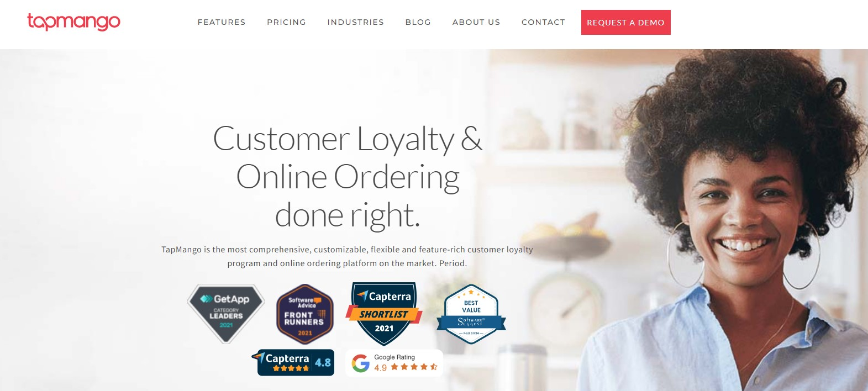Click the Capterra arrow logo in the rating badge
Viewport: 868px width, 391px height.
tap(259, 357)
